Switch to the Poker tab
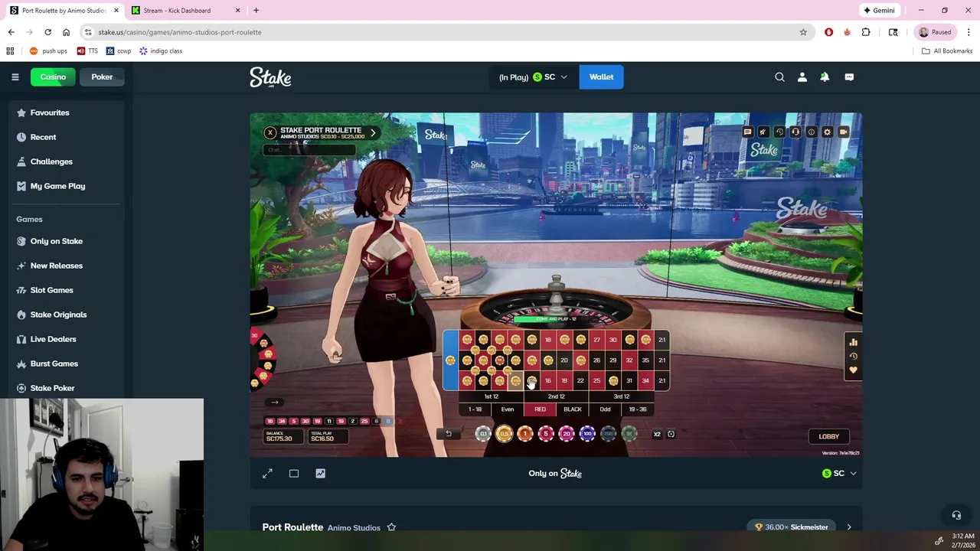Viewport: 980px width, 551px height. pos(102,77)
